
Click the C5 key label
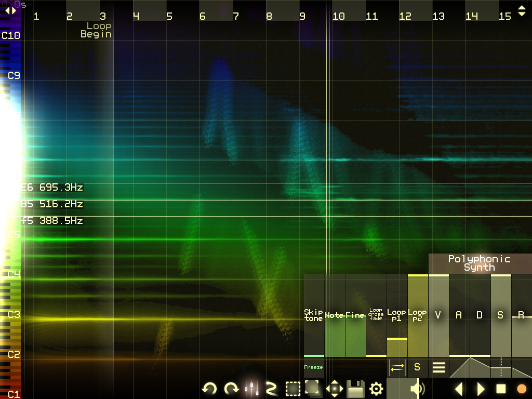coord(14,234)
